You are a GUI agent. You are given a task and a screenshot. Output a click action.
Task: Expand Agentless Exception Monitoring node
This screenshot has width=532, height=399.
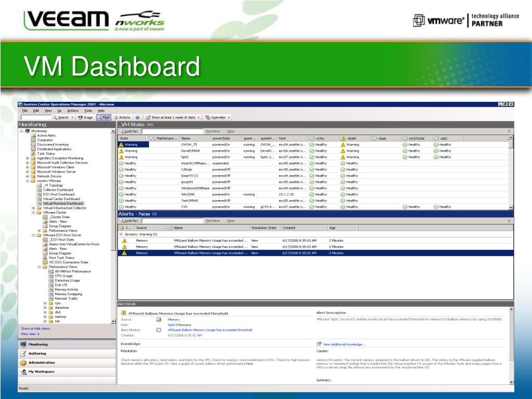[28, 158]
